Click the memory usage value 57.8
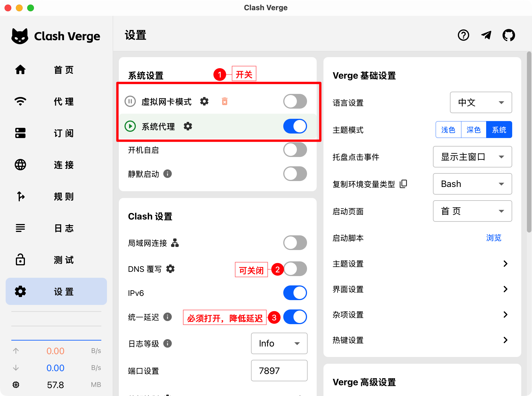This screenshot has width=532, height=396. [55, 385]
